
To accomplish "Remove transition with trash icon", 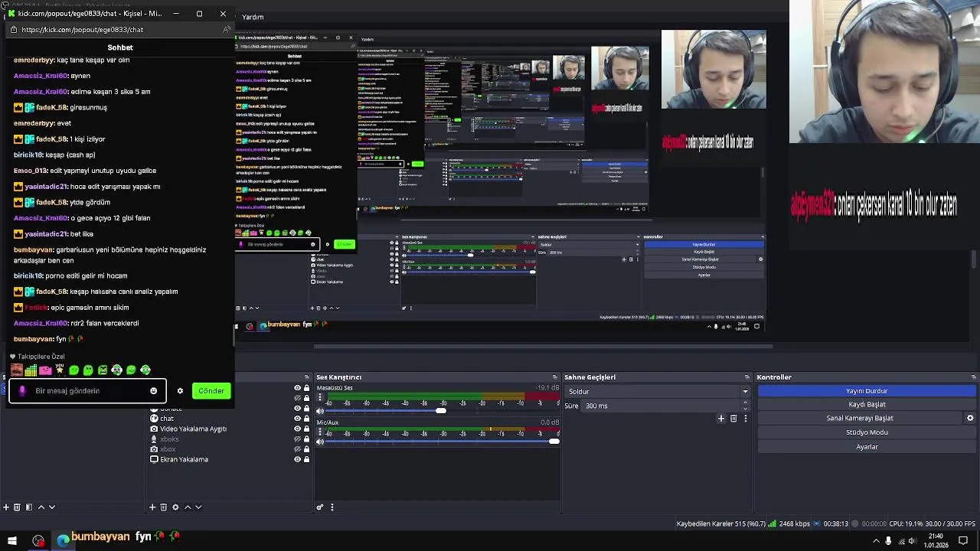I will [x=733, y=419].
